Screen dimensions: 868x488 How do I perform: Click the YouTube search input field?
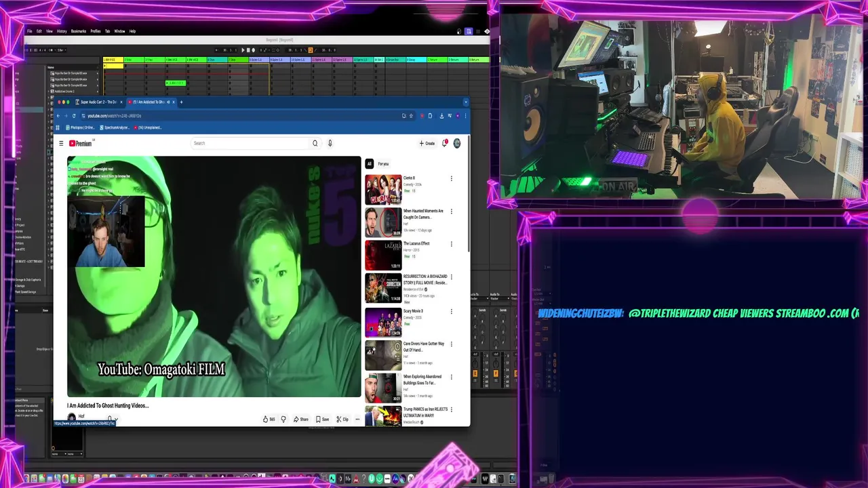tap(250, 143)
